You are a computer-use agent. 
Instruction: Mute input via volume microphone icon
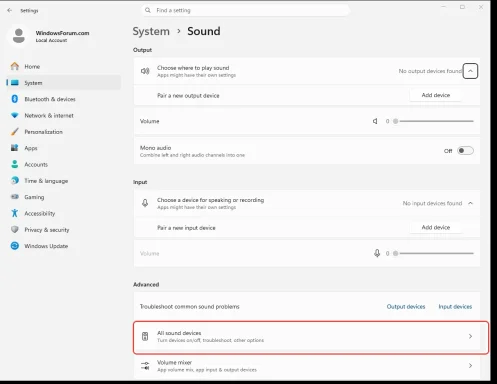coord(377,253)
